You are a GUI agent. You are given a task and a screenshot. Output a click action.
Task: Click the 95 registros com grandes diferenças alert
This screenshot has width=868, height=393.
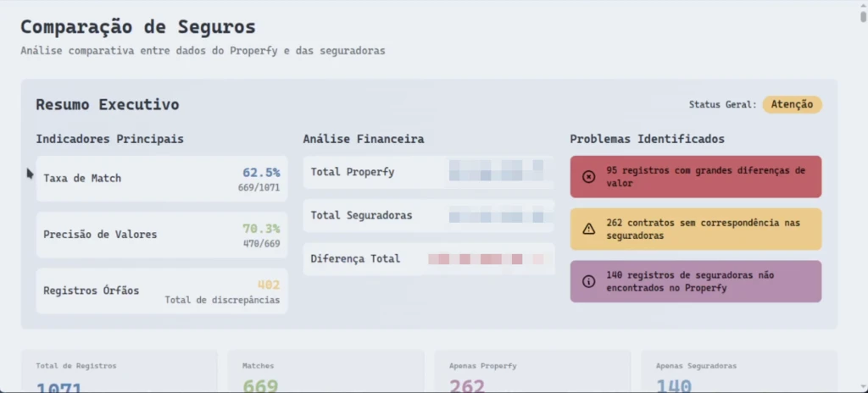tap(696, 176)
